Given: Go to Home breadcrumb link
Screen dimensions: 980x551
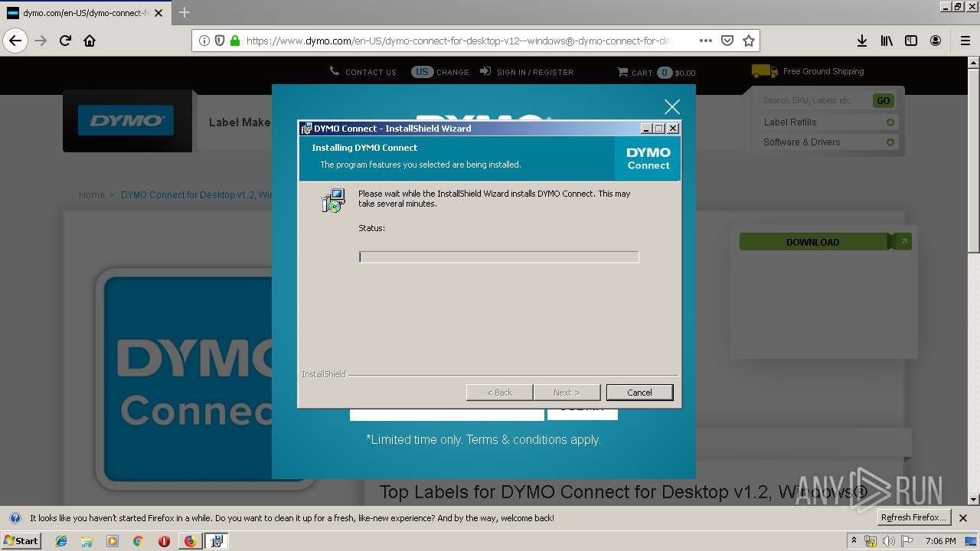Looking at the screenshot, I should 92,195.
